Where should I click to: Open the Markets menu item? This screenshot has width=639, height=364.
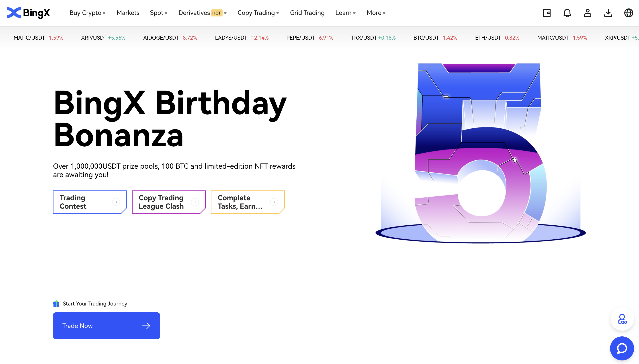pos(128,13)
